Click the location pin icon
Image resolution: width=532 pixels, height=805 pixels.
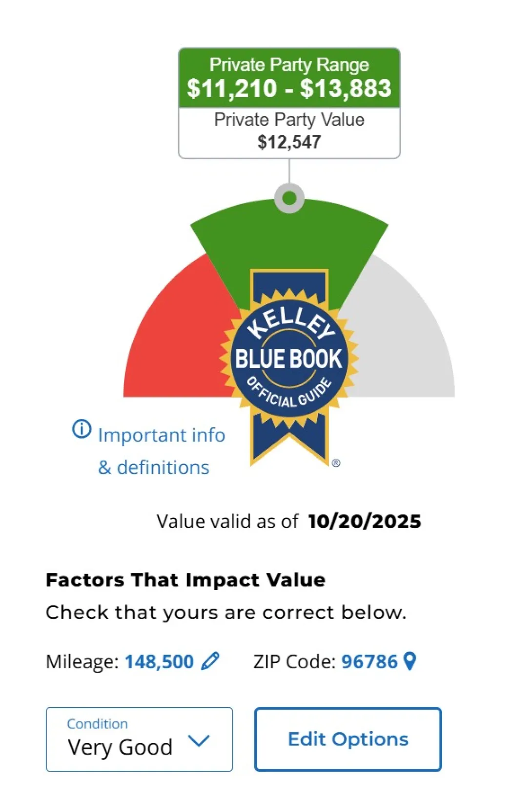[x=410, y=661]
